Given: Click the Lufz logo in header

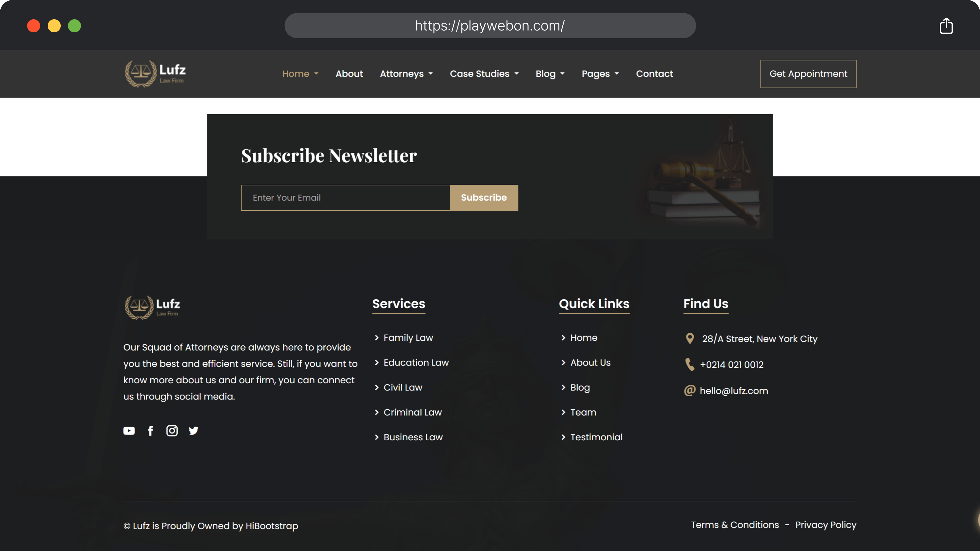Looking at the screenshot, I should point(155,74).
